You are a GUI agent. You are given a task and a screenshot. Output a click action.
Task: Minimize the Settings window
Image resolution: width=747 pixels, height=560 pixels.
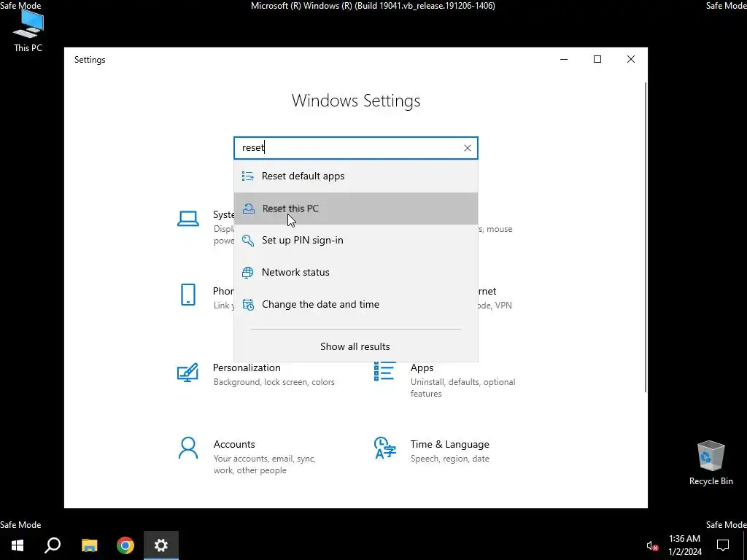[x=564, y=60]
